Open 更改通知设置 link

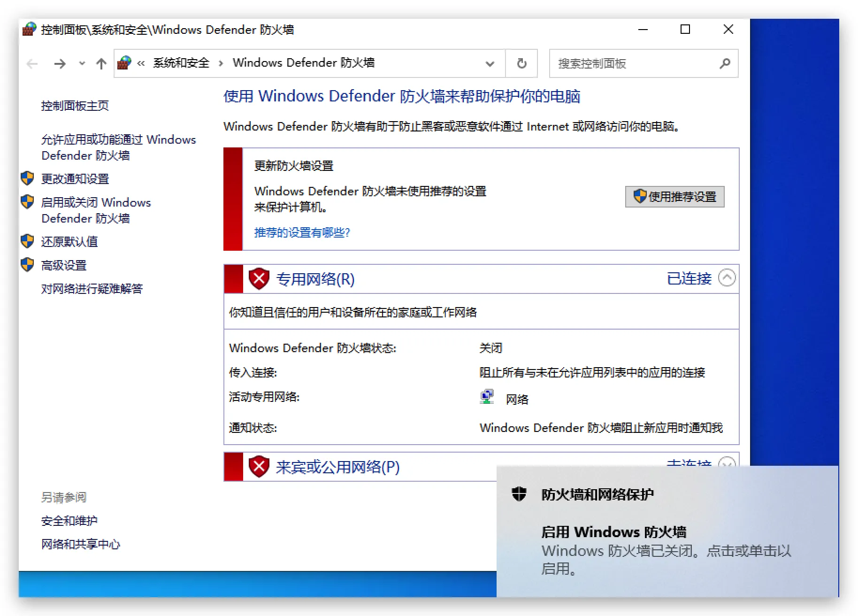point(75,179)
